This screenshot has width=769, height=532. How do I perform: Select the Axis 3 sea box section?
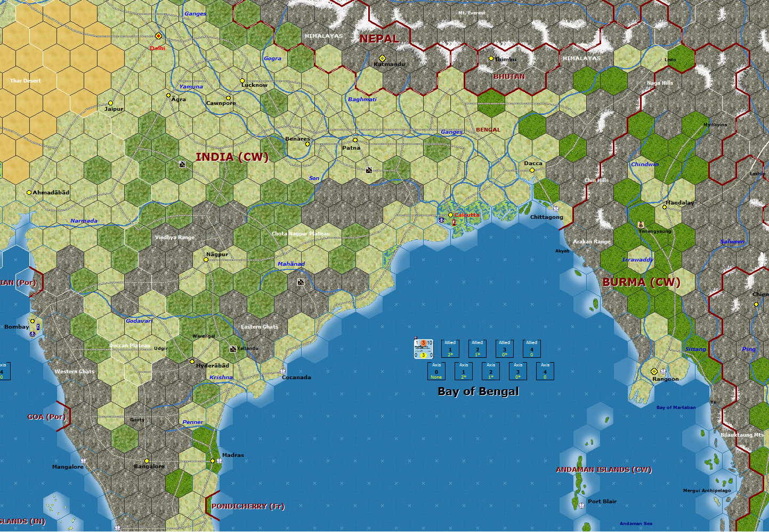tap(518, 371)
